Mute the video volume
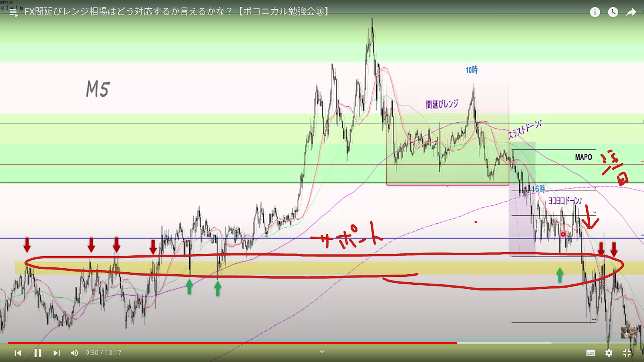This screenshot has width=644, height=362. pos(74,353)
